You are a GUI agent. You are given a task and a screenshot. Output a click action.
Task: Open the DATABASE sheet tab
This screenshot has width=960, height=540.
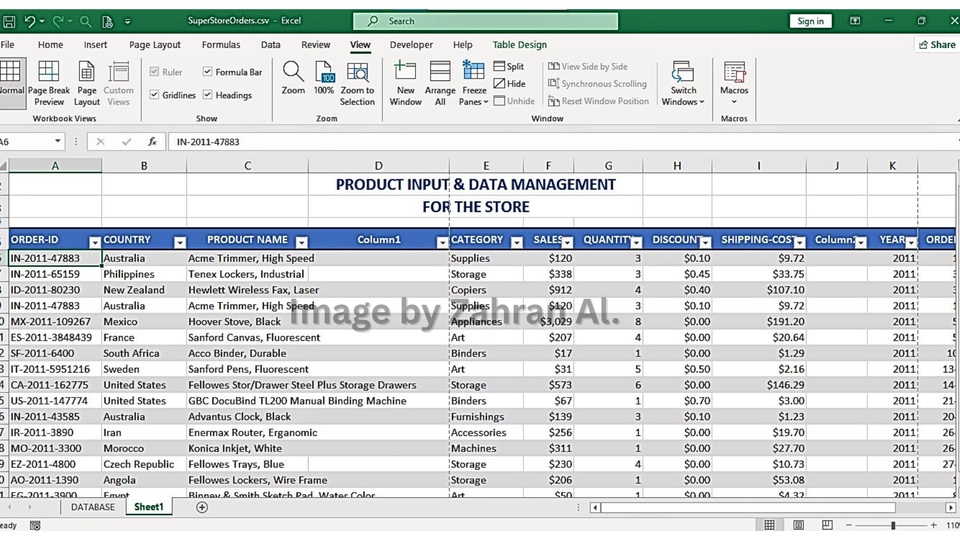tap(92, 508)
